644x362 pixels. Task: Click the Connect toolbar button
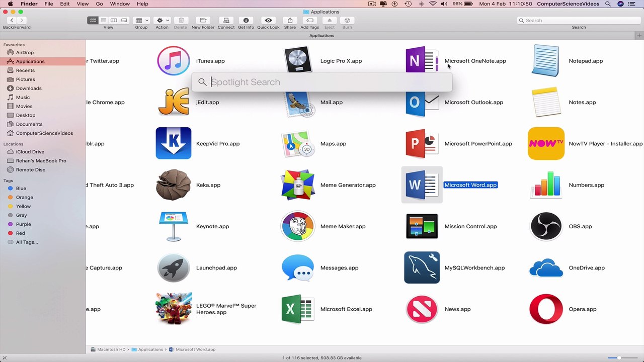226,20
